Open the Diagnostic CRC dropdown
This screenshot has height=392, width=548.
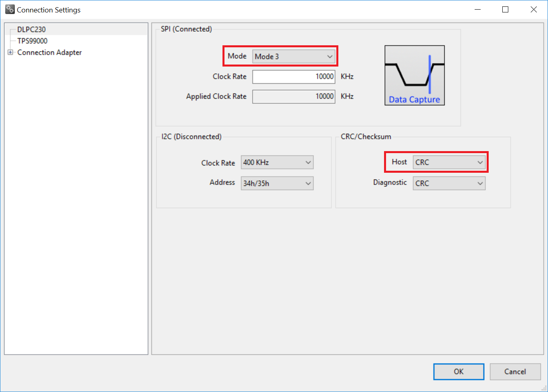449,183
